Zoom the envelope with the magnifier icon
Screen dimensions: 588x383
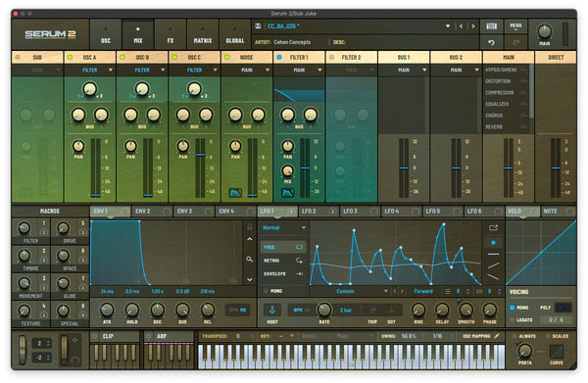click(x=249, y=259)
